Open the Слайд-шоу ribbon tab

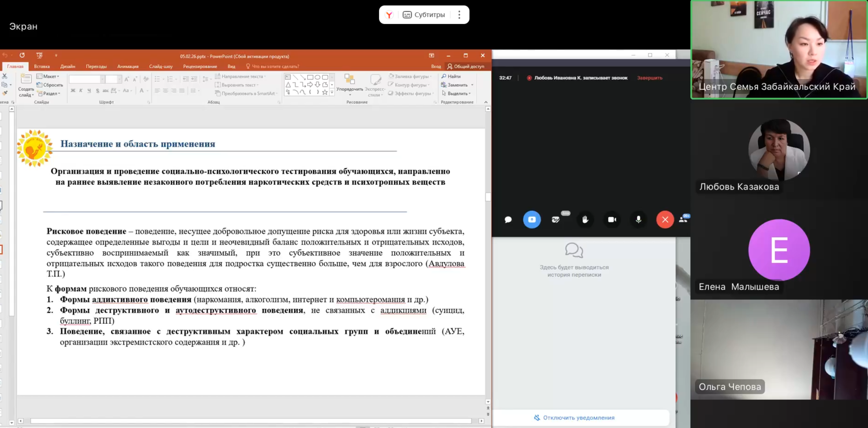point(161,67)
